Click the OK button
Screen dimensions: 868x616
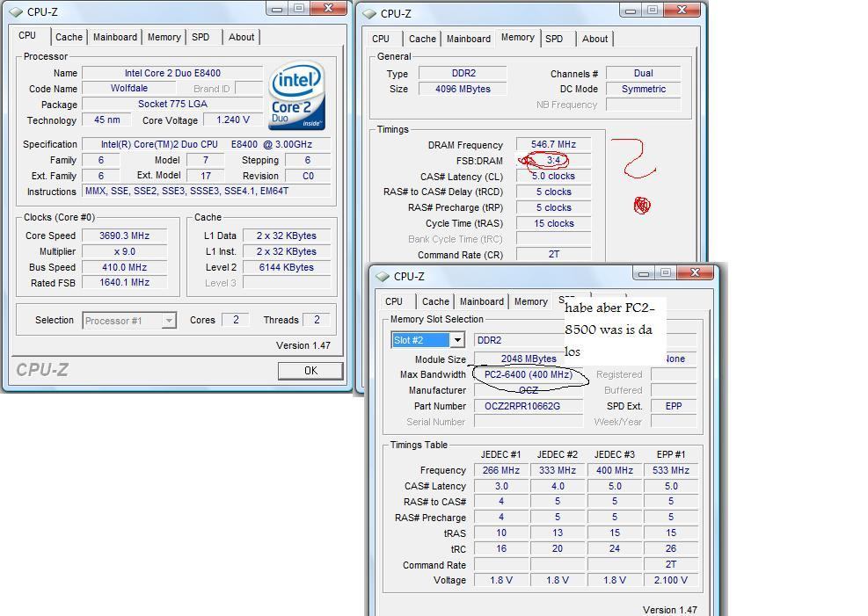310,371
